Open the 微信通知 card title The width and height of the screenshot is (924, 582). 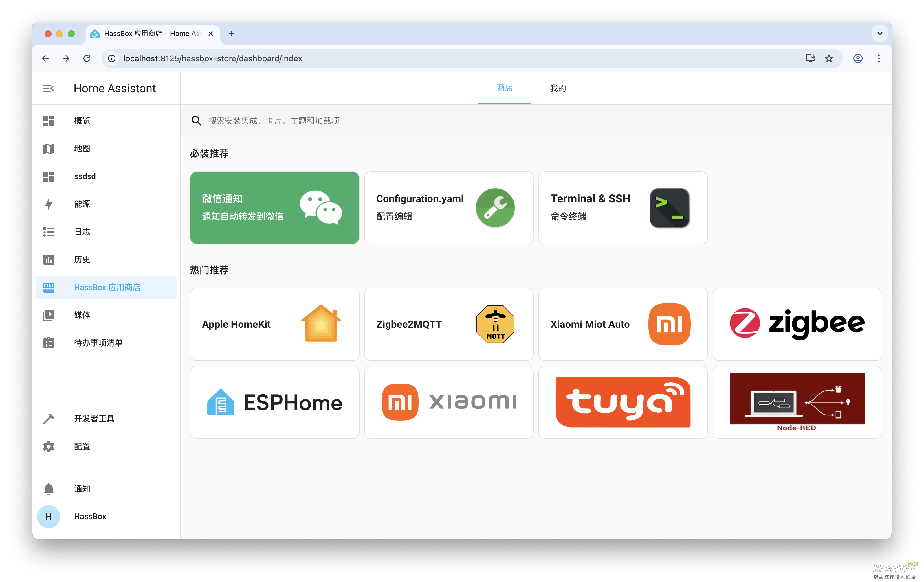coord(222,199)
